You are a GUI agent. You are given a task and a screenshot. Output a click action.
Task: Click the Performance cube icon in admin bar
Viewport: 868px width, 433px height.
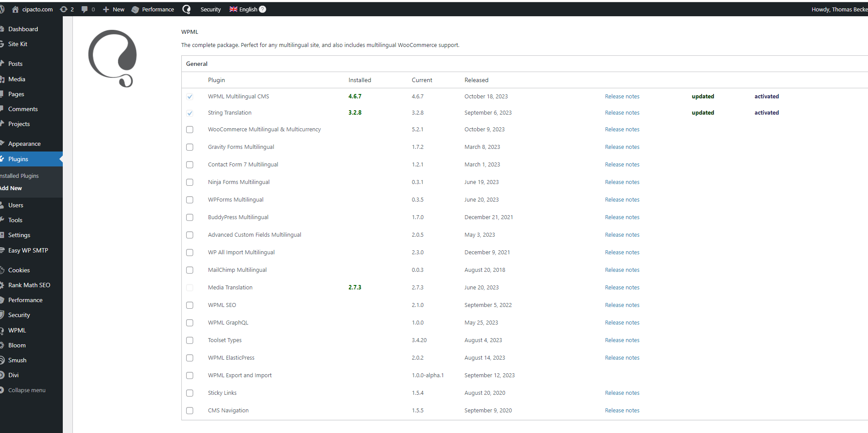point(135,9)
